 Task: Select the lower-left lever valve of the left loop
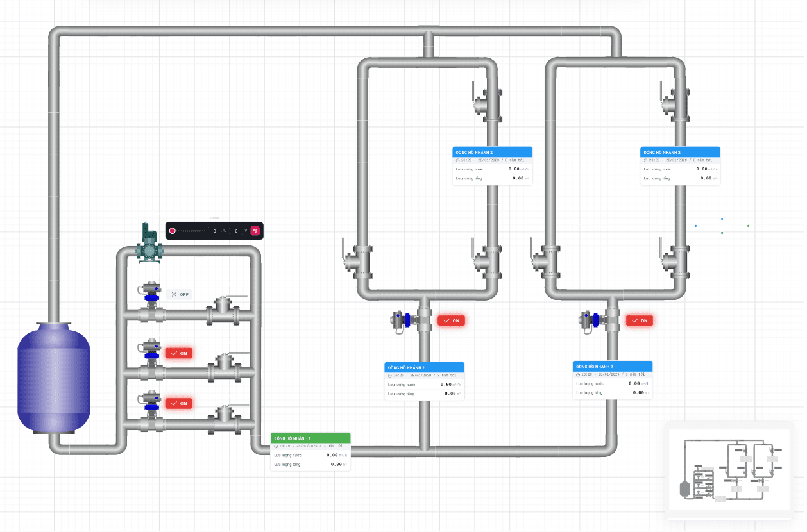click(x=357, y=258)
